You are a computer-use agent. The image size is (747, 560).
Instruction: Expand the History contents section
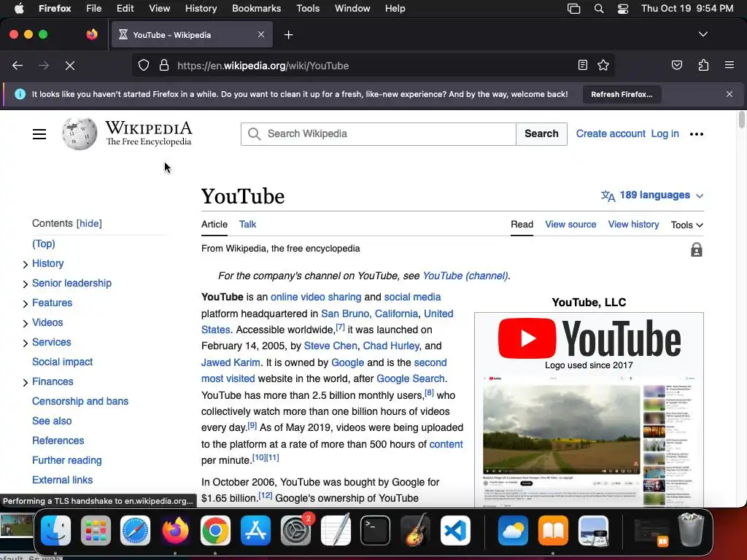(26, 264)
